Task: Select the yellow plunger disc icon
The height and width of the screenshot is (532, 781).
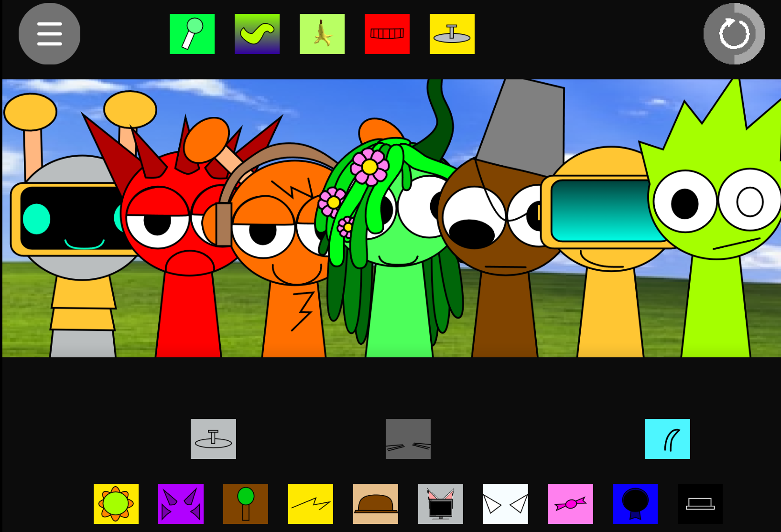Action: point(452,34)
